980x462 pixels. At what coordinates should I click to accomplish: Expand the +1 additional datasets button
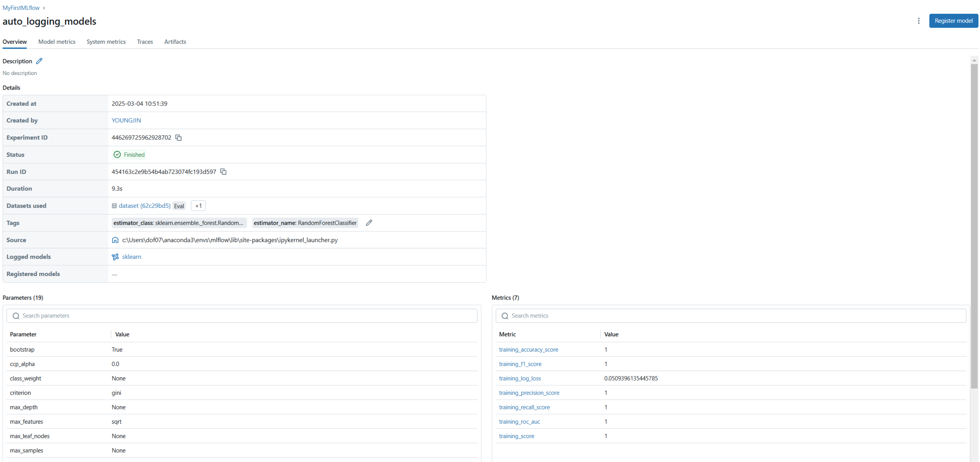[198, 206]
